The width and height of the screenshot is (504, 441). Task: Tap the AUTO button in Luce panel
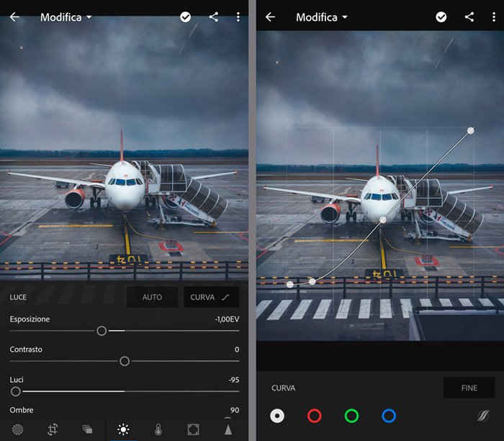coord(152,297)
